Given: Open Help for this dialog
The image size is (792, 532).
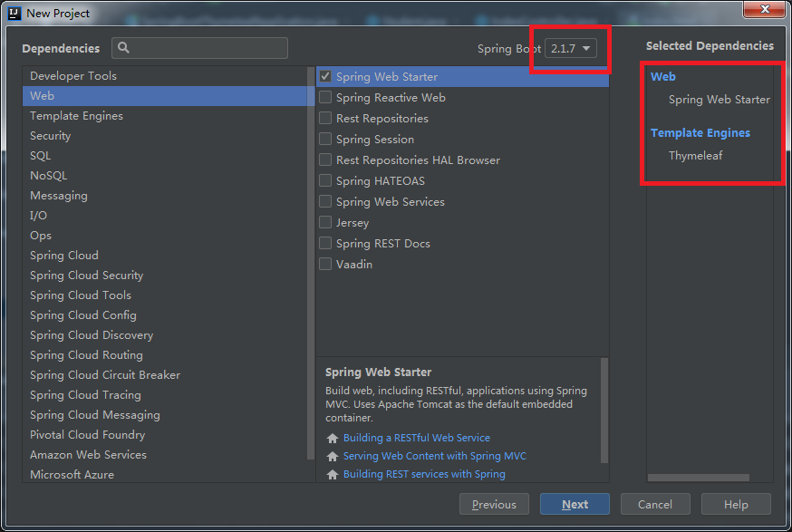Looking at the screenshot, I should (736, 504).
